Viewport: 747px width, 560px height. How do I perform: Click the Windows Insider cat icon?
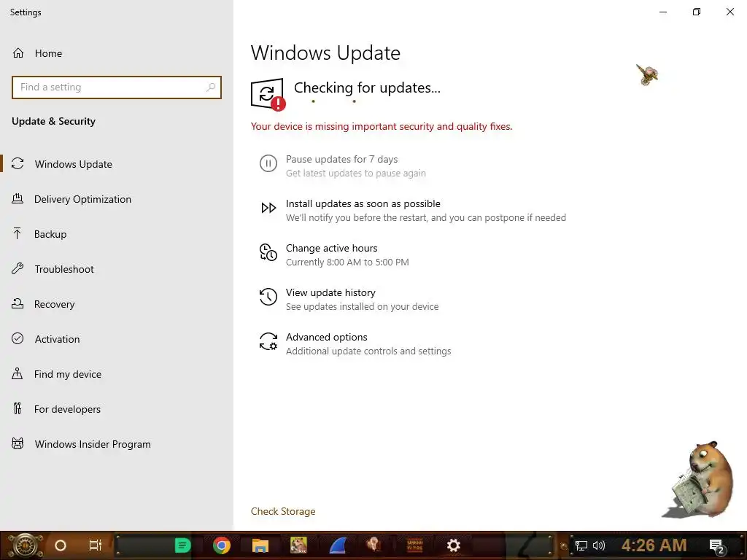tap(18, 444)
